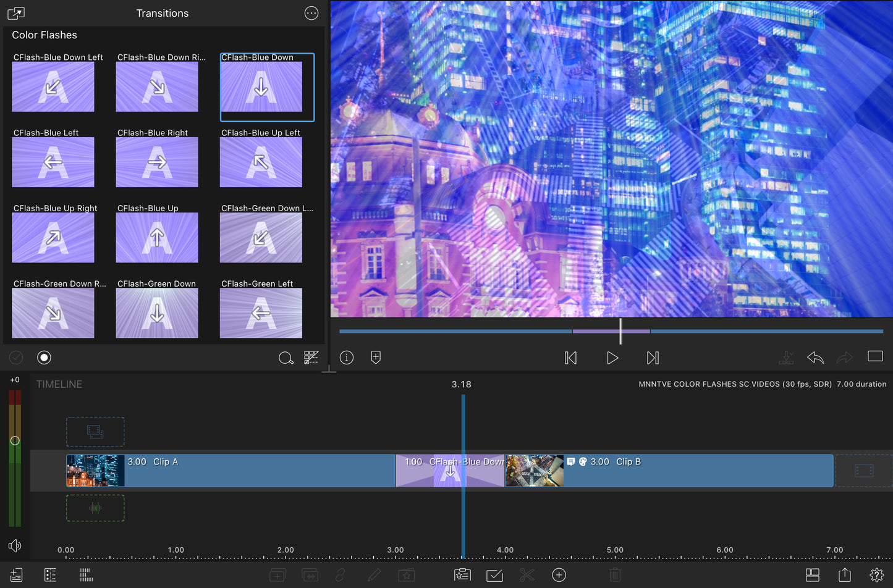Enable multi-select mode with the checkbox icon
Image resolution: width=893 pixels, height=588 pixels.
tap(494, 575)
